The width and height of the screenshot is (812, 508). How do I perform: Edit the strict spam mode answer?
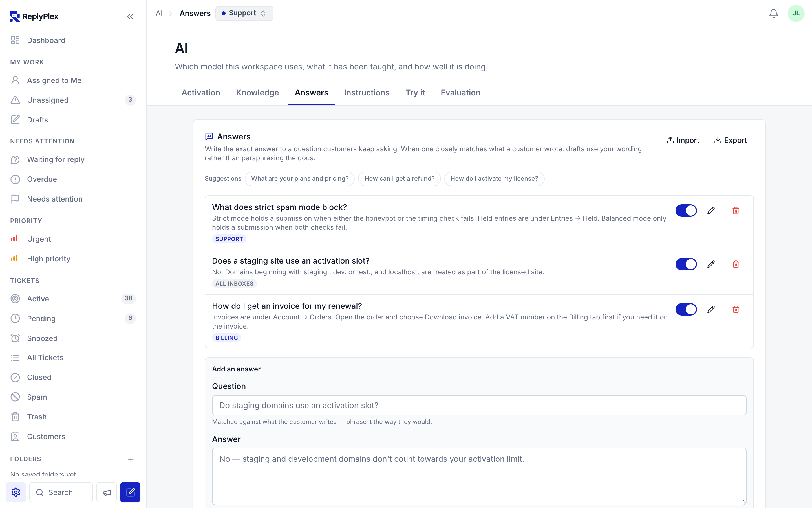(x=711, y=211)
